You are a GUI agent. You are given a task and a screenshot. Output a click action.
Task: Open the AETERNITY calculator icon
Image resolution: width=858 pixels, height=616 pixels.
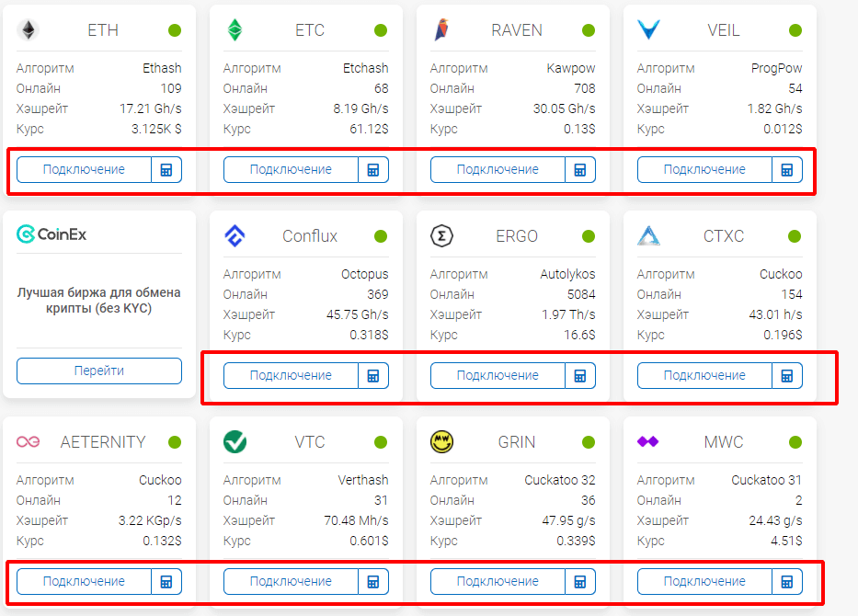point(166,582)
